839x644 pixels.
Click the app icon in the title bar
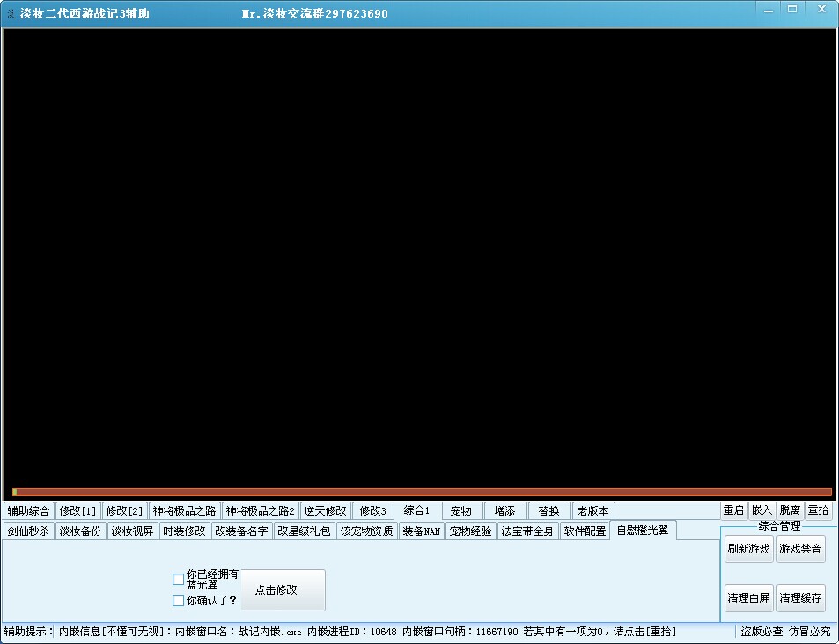(x=11, y=13)
